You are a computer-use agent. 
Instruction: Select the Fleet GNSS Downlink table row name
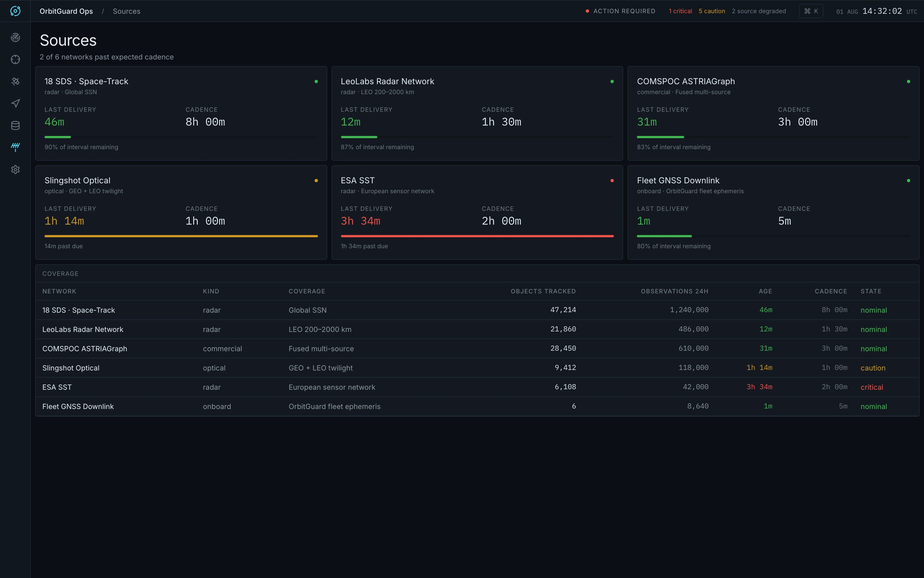click(78, 406)
